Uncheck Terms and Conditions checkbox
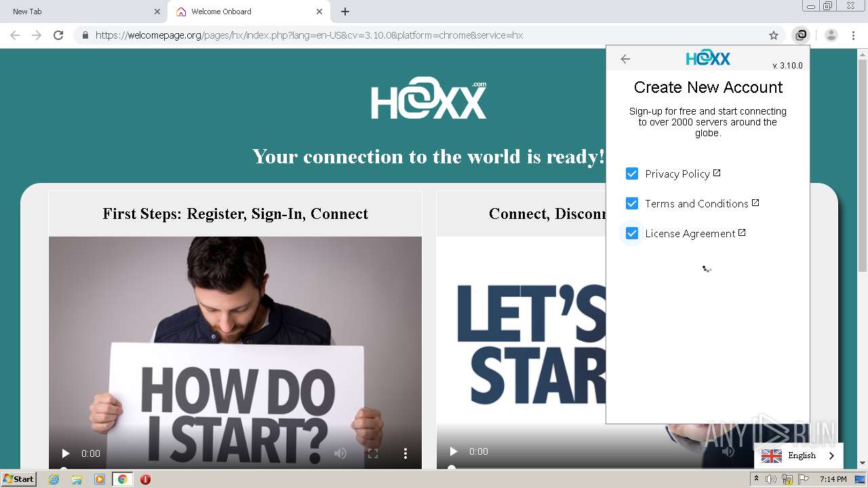The height and width of the screenshot is (488, 868). [x=632, y=203]
